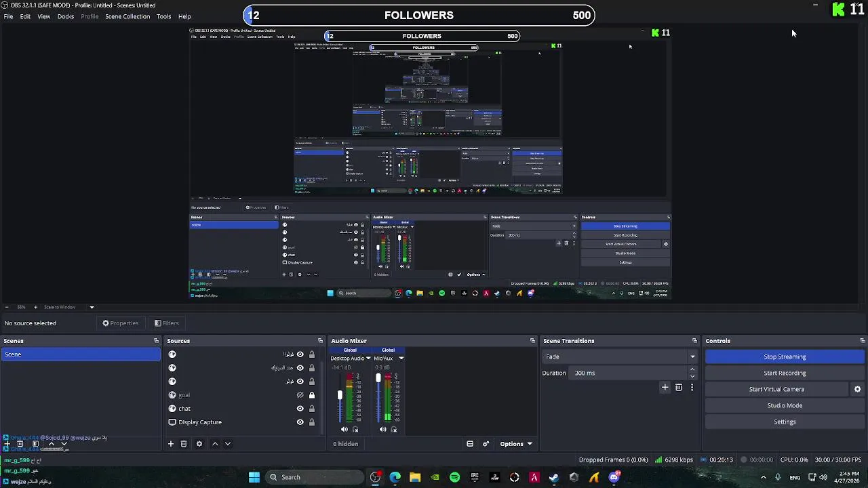The height and width of the screenshot is (488, 868).
Task: Open the Help menu
Action: pos(184,16)
